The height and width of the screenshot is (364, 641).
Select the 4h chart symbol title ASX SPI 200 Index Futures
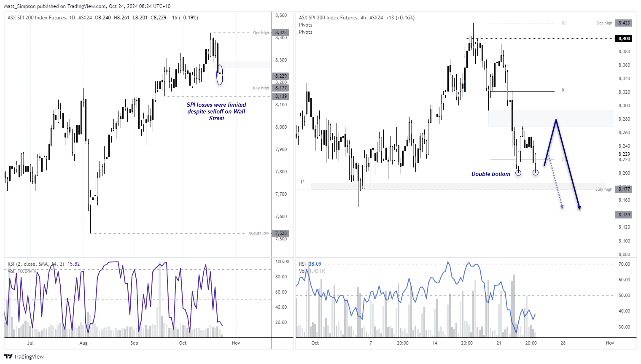(328, 18)
